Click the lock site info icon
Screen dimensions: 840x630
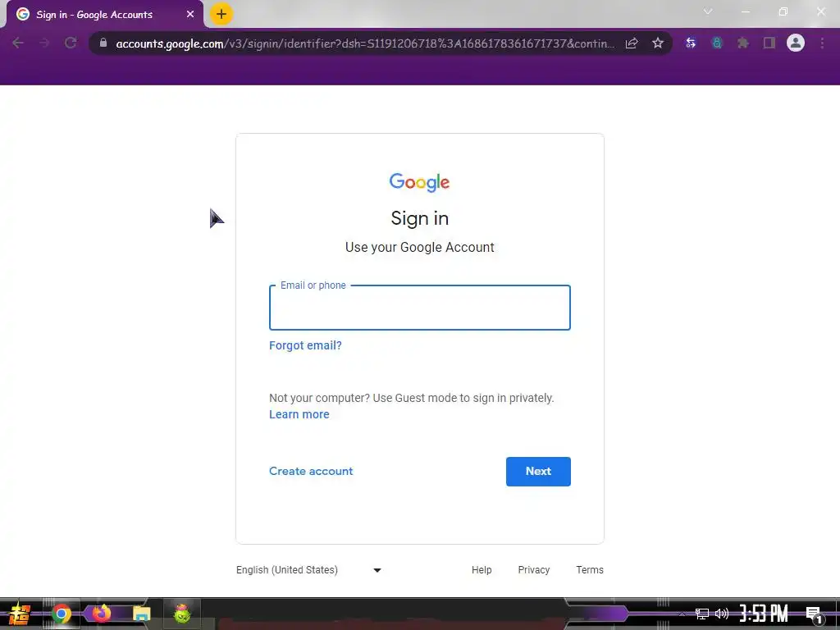tap(103, 43)
